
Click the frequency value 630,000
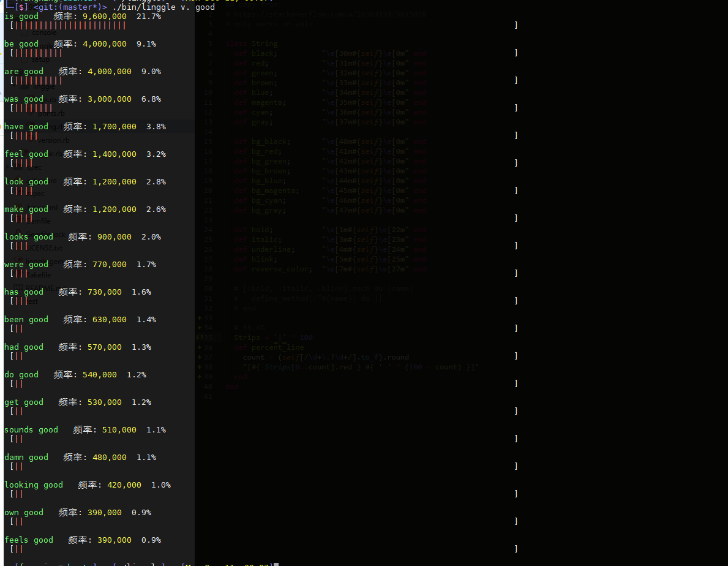[x=110, y=320]
